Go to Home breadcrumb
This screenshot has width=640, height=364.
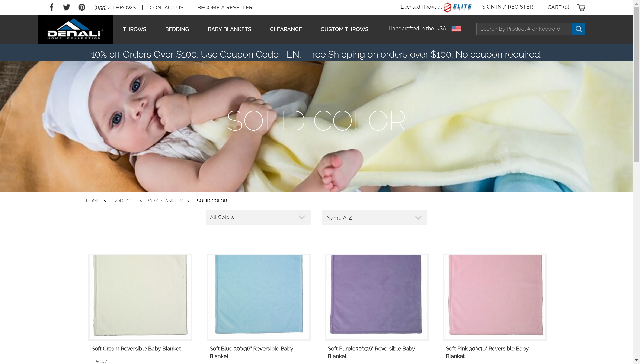pyautogui.click(x=93, y=201)
